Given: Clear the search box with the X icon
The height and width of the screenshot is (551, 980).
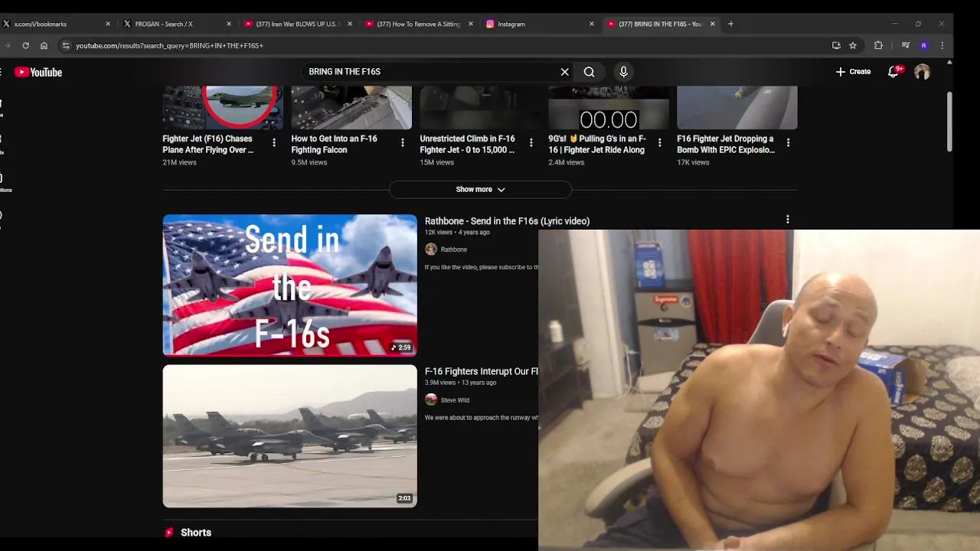Looking at the screenshot, I should click(x=565, y=72).
